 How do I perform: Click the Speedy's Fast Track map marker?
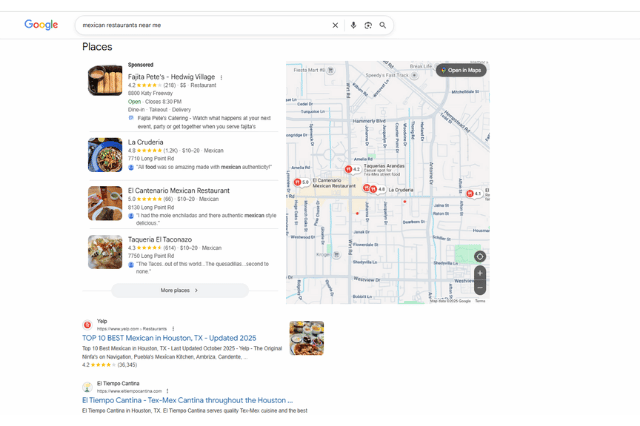tap(414, 75)
